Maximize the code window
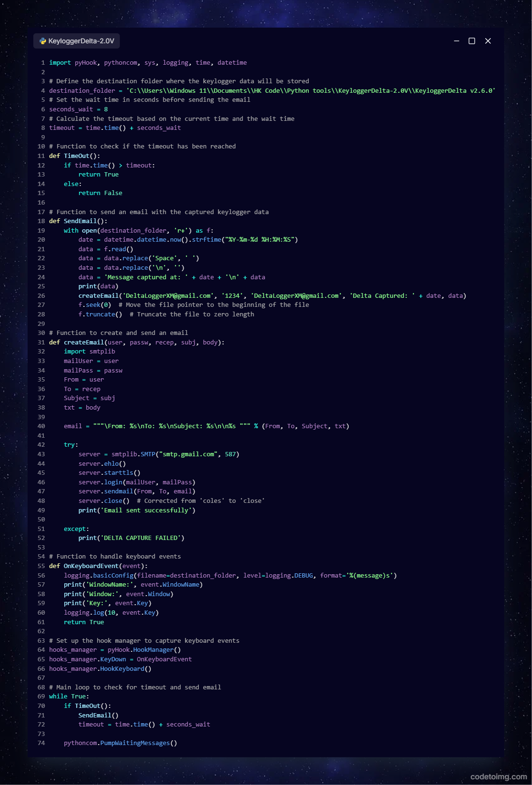This screenshot has height=785, width=532. click(472, 41)
